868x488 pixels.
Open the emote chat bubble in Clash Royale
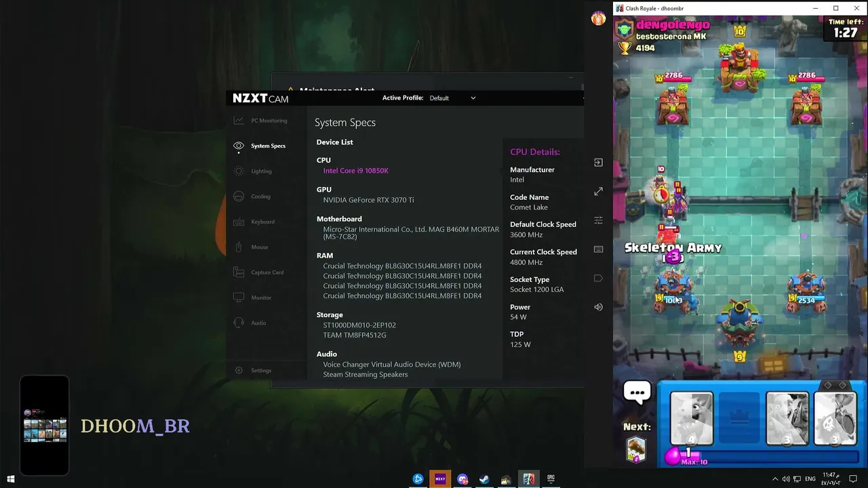pos(637,392)
